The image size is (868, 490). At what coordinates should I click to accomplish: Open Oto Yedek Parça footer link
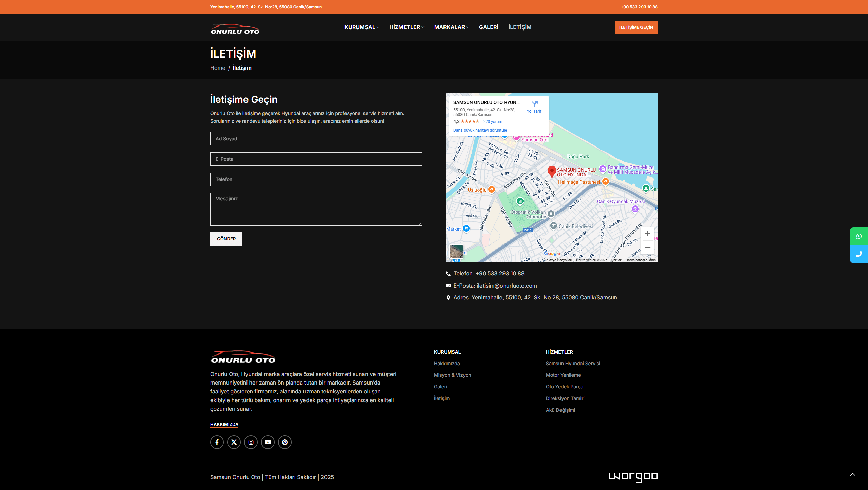click(x=565, y=387)
